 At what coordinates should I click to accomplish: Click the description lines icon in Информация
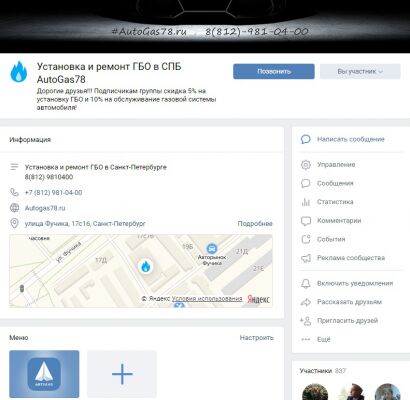click(x=14, y=167)
